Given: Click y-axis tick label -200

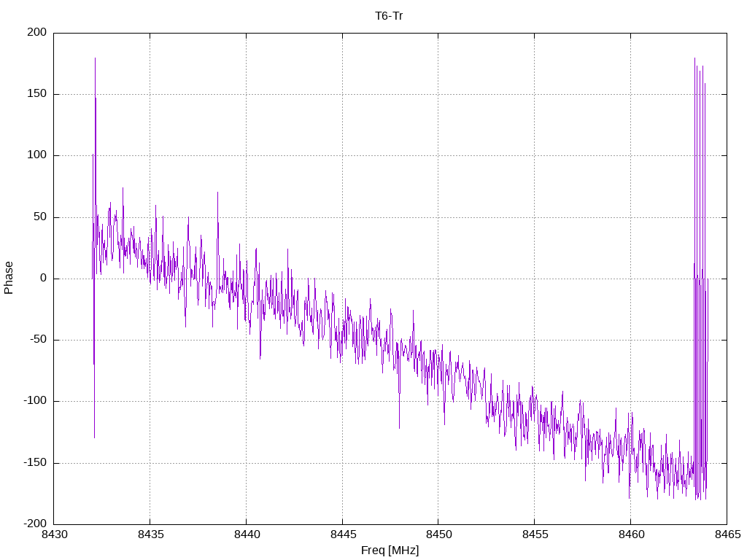Looking at the screenshot, I should click(35, 524).
